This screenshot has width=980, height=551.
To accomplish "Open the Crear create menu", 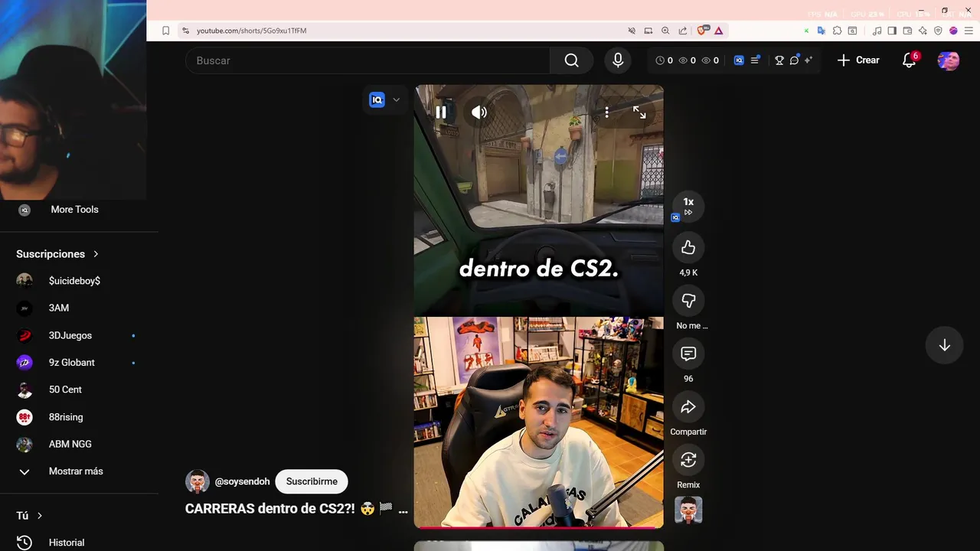I will pyautogui.click(x=858, y=60).
